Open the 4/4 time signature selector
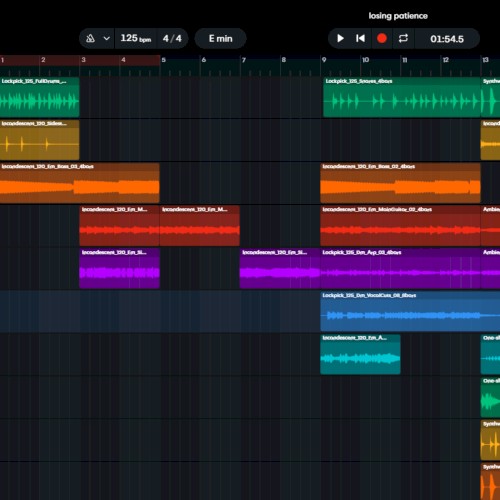 (172, 39)
